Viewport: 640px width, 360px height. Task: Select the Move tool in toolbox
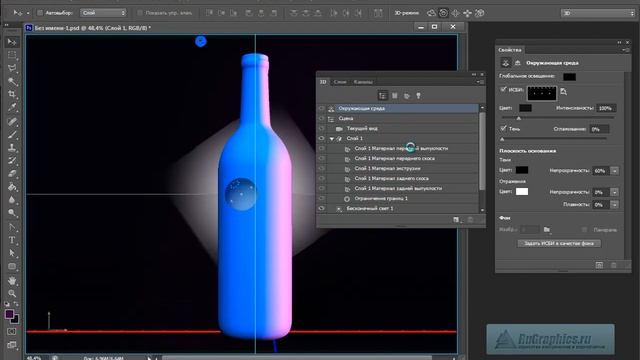click(x=12, y=42)
